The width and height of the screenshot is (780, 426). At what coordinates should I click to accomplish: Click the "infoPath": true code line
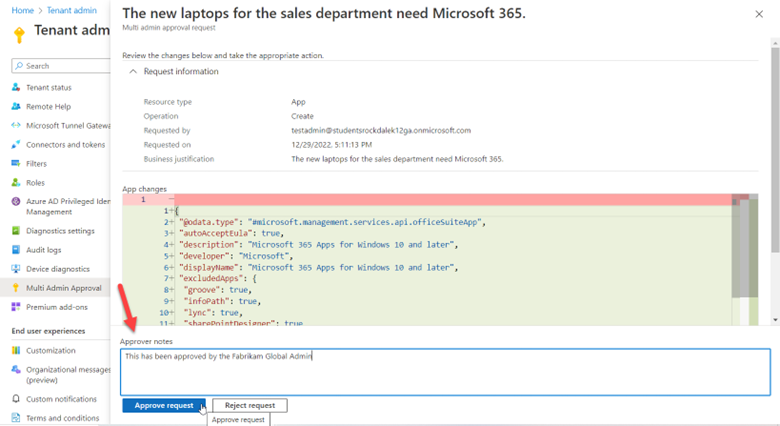222,302
